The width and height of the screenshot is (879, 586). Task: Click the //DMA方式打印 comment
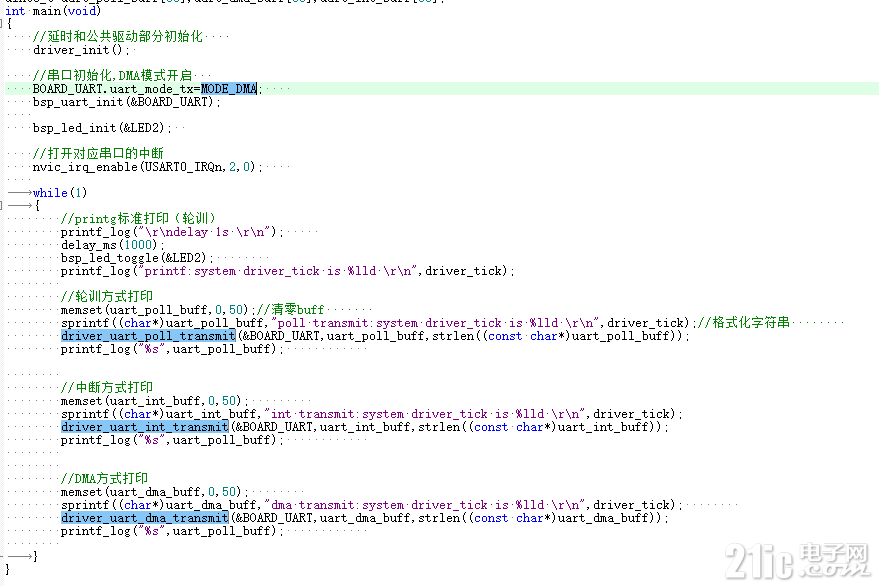point(104,478)
